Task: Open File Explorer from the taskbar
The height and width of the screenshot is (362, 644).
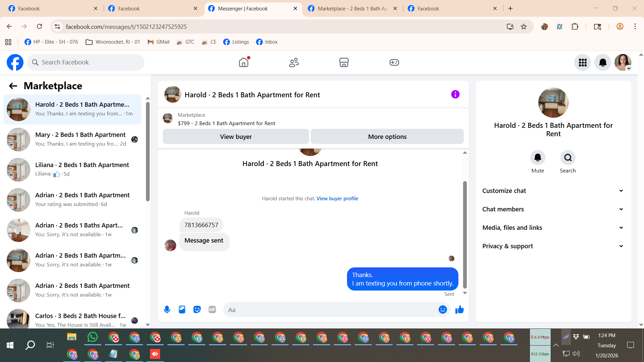Action: (72, 337)
